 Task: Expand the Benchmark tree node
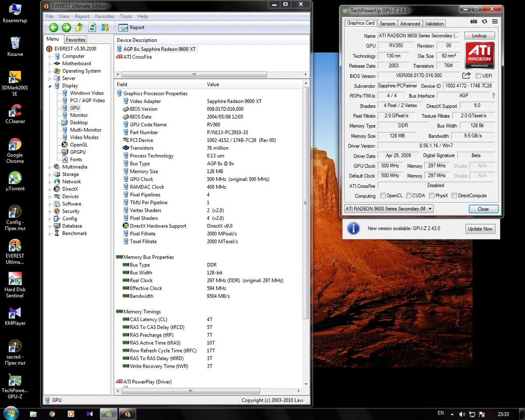(x=50, y=234)
